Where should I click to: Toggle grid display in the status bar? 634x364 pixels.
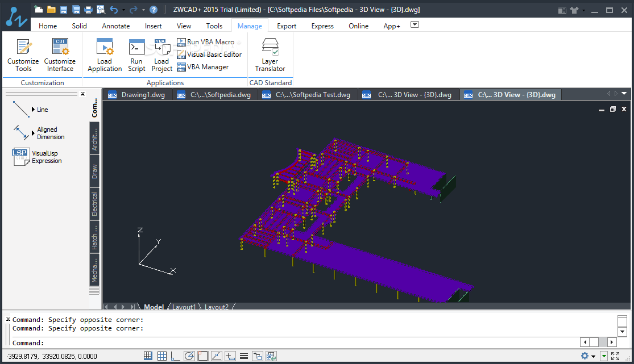161,356
